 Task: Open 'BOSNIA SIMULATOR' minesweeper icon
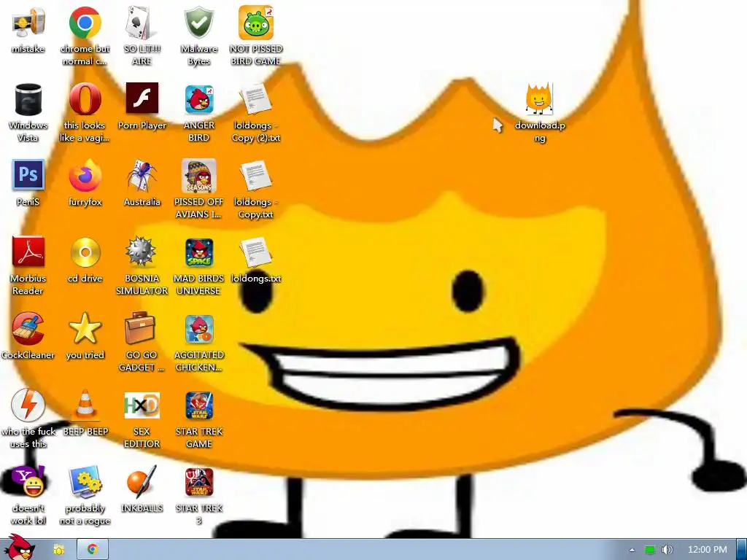pyautogui.click(x=141, y=252)
